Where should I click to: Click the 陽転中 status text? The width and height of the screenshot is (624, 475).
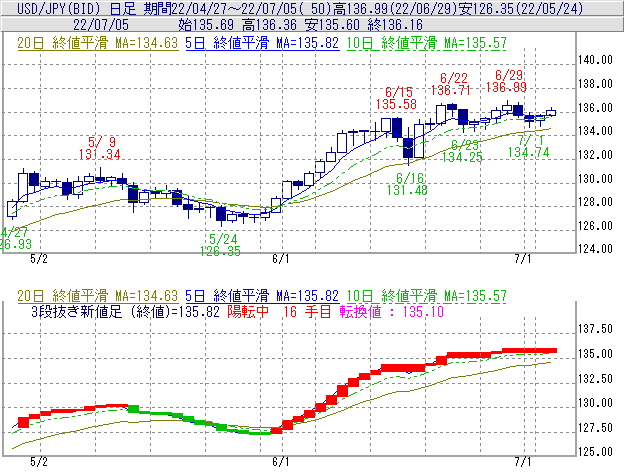(248, 311)
